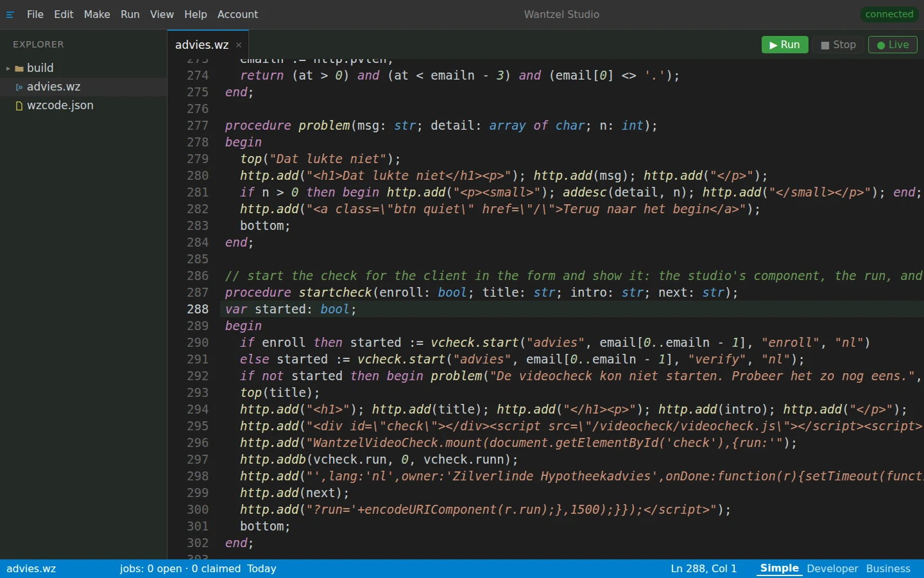
Task: Click the build folder icon
Action: (19, 68)
